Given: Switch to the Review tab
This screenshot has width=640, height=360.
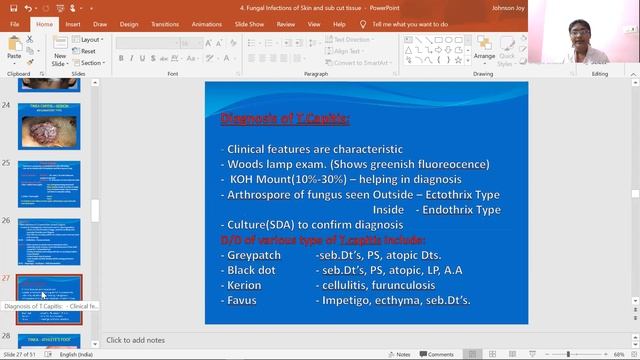Looking at the screenshot, I should click(286, 24).
